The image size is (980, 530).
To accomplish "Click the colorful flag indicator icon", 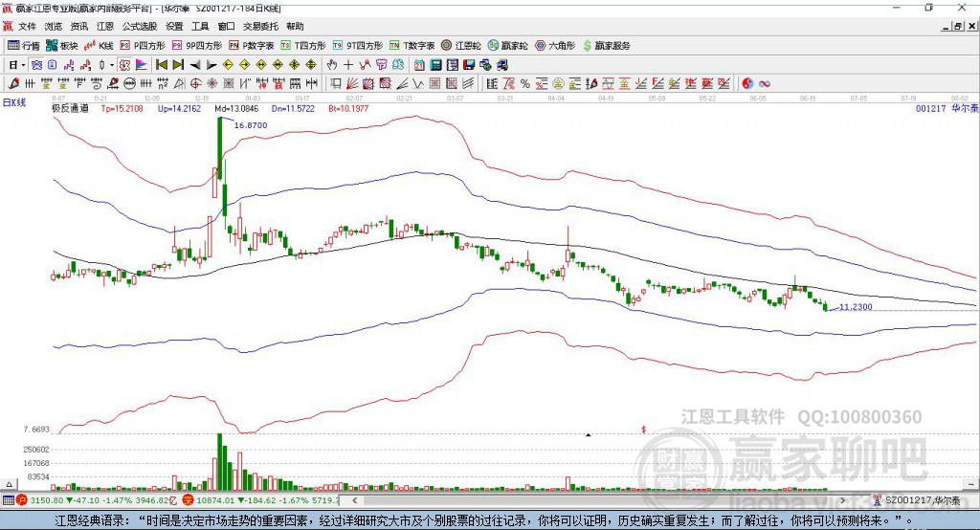I will point(142,65).
